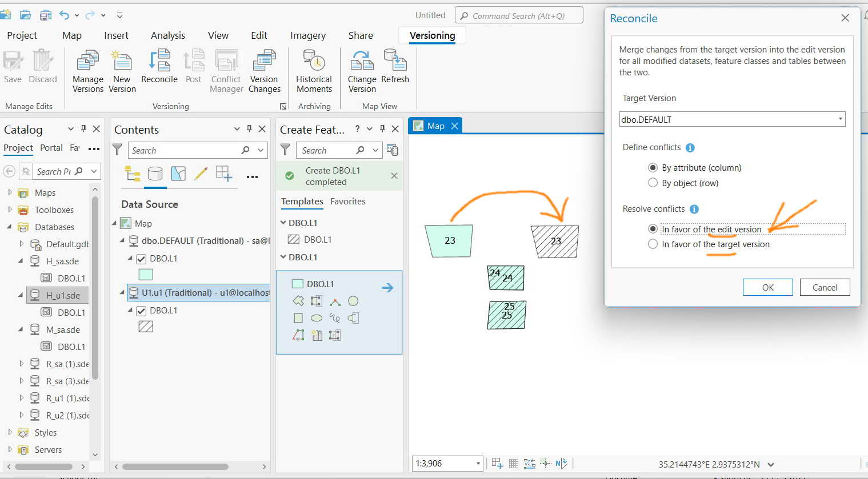Expand the Toolboxes node in Catalog
This screenshot has width=868, height=479.
[x=10, y=210]
